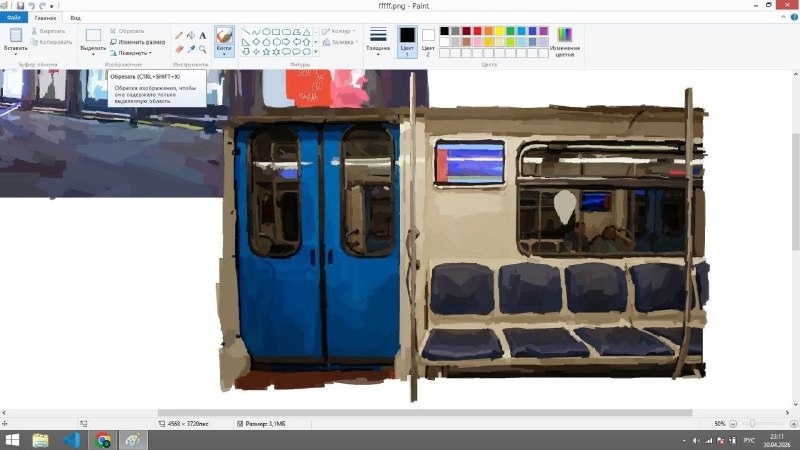The width and height of the screenshot is (800, 450).
Task: Choose the five-point star shape
Action: tap(266, 52)
